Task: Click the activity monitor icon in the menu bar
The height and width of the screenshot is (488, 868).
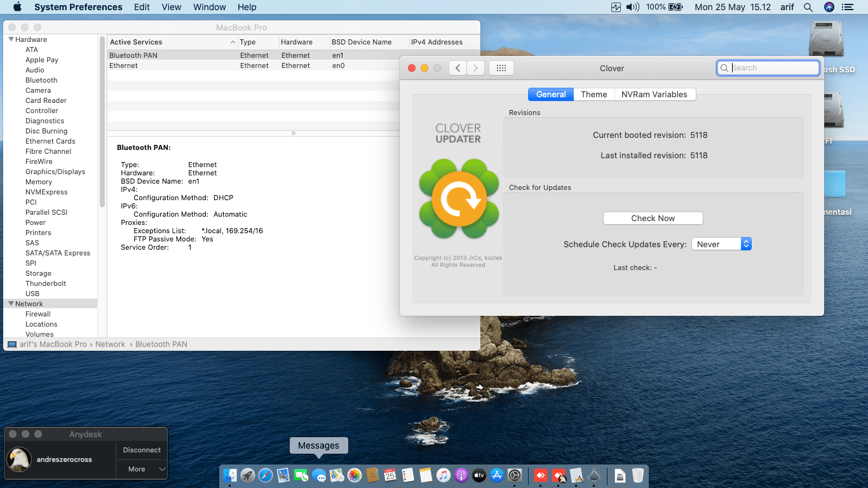Action: pos(615,7)
